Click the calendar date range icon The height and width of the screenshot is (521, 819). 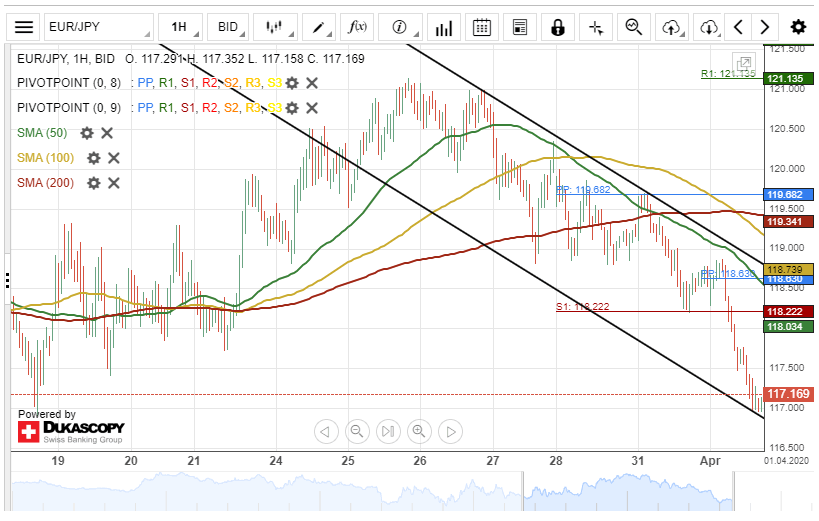pos(482,27)
